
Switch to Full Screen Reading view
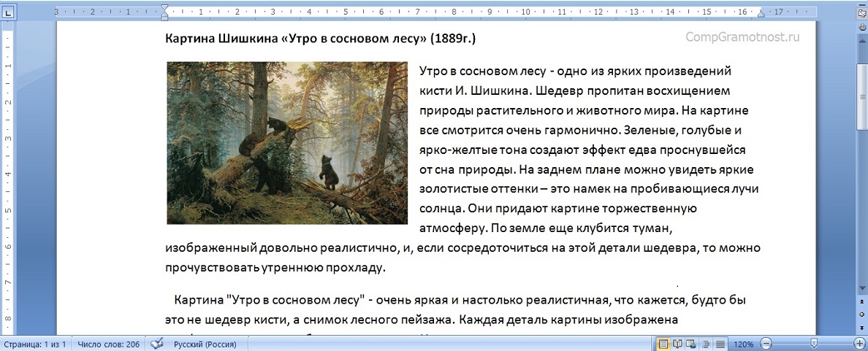tap(677, 344)
